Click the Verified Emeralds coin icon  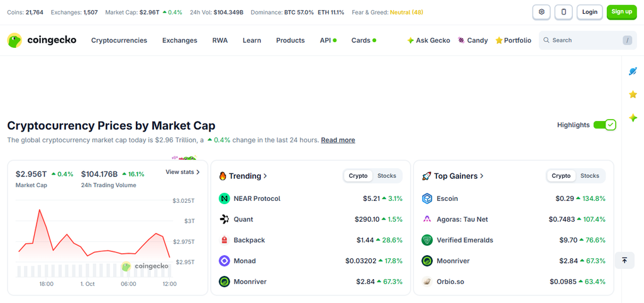point(427,240)
